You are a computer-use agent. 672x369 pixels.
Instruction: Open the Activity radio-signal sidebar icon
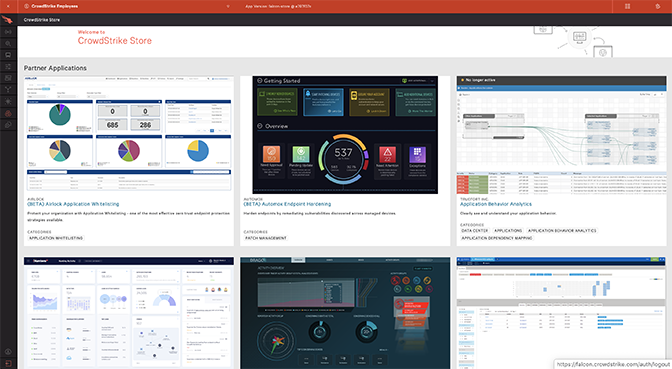(8, 32)
